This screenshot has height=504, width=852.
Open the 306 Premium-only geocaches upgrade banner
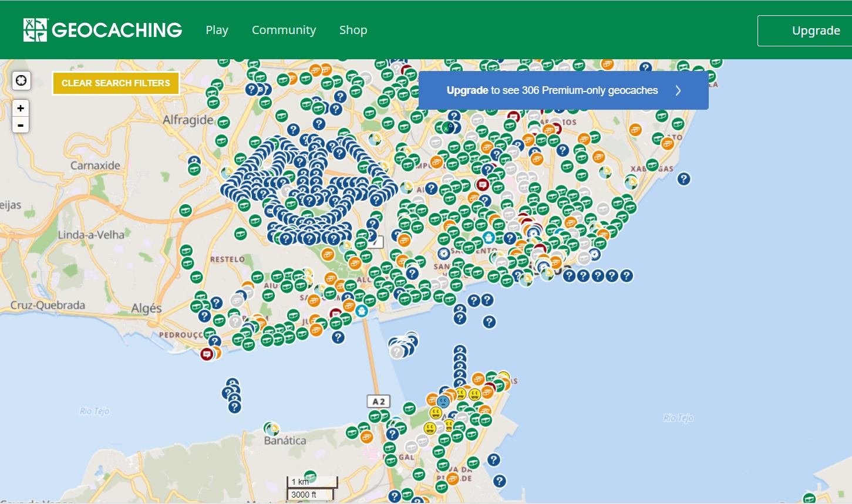tap(563, 90)
